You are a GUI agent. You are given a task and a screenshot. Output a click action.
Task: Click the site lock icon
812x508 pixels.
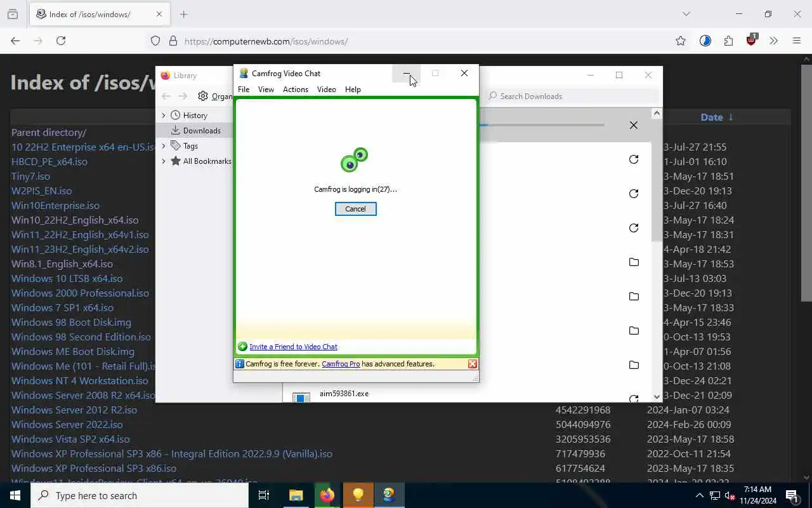[173, 41]
